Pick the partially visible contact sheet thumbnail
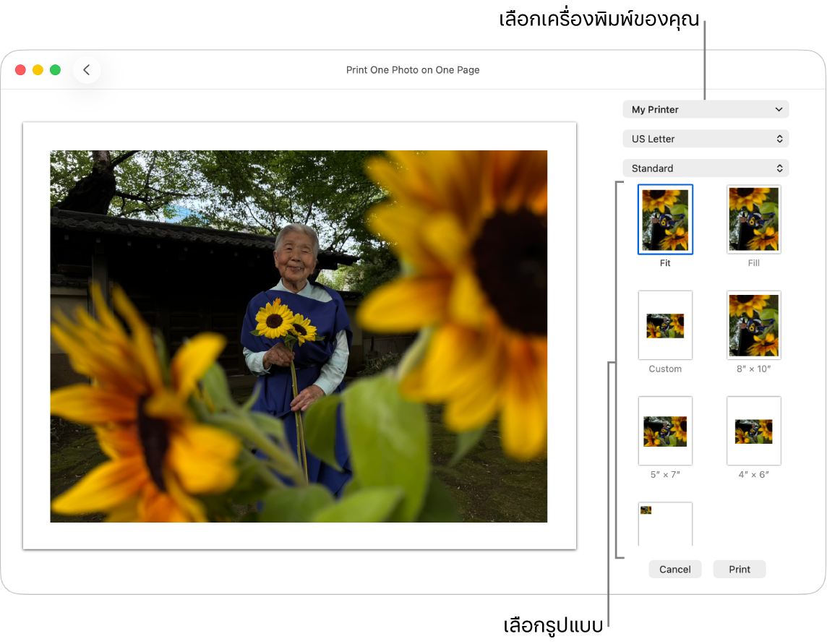827x644 pixels. click(x=665, y=524)
